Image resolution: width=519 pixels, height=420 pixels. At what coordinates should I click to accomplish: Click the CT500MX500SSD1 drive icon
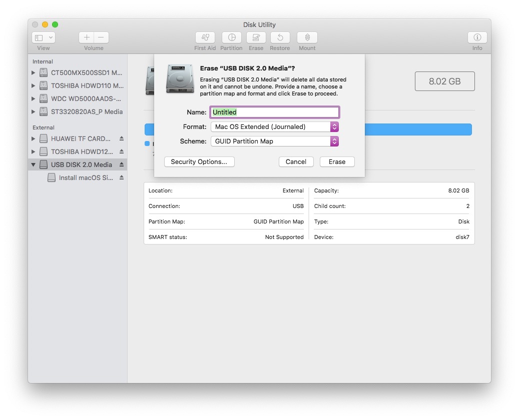pyautogui.click(x=44, y=72)
